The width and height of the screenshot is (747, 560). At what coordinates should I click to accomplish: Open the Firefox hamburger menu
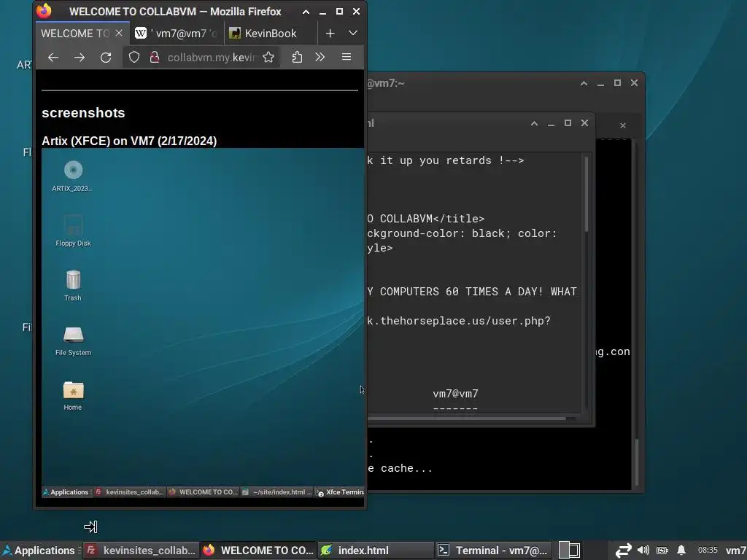coord(347,57)
